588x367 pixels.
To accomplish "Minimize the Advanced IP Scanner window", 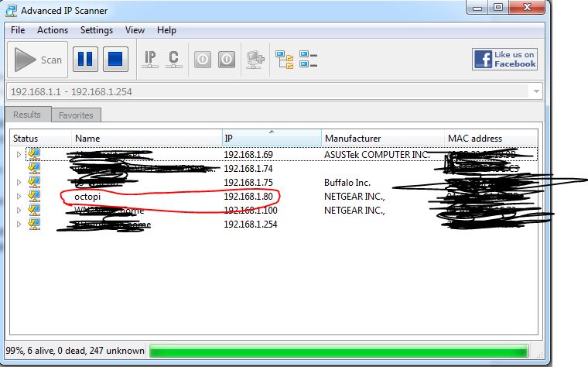I will click(x=477, y=7).
